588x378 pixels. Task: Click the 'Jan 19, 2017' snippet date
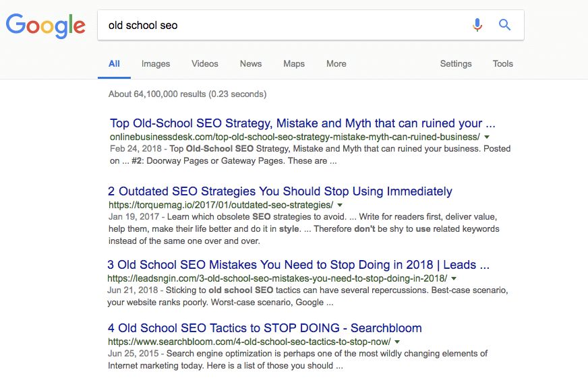point(134,217)
